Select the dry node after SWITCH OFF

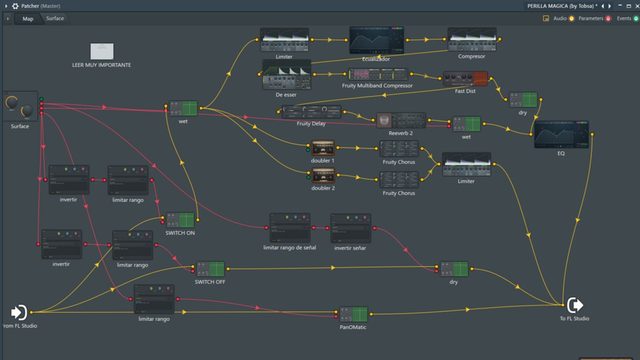454,269
